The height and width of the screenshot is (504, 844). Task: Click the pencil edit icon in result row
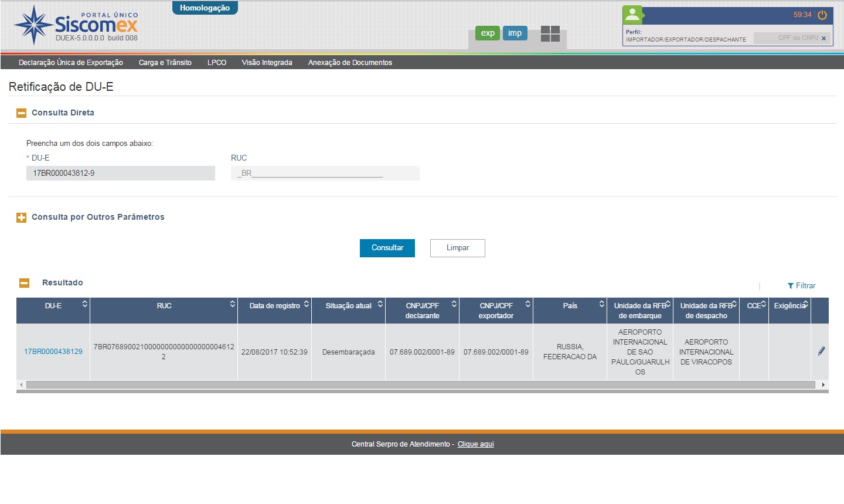(x=821, y=351)
